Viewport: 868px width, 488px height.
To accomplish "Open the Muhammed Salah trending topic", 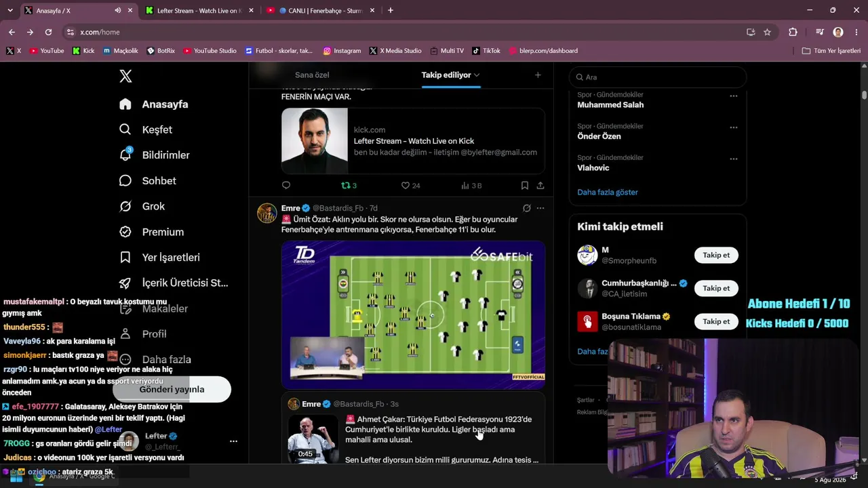I will click(x=610, y=105).
